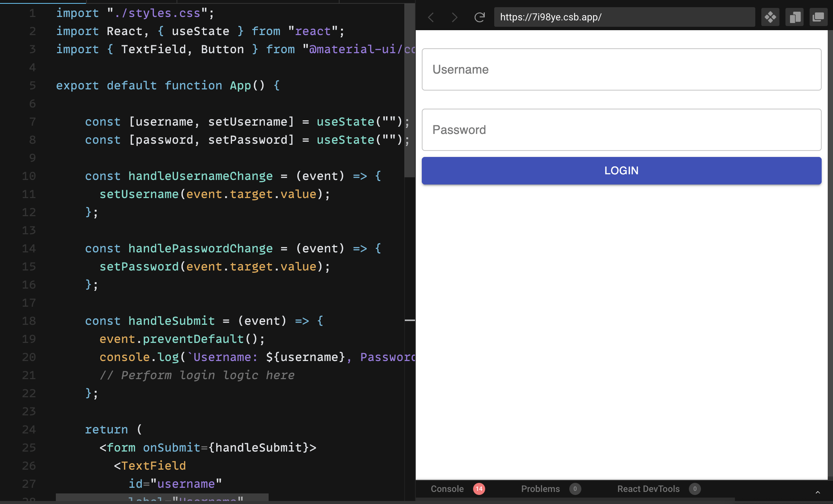This screenshot has height=504, width=833.
Task: Click the browser preview back arrow
Action: 431,17
